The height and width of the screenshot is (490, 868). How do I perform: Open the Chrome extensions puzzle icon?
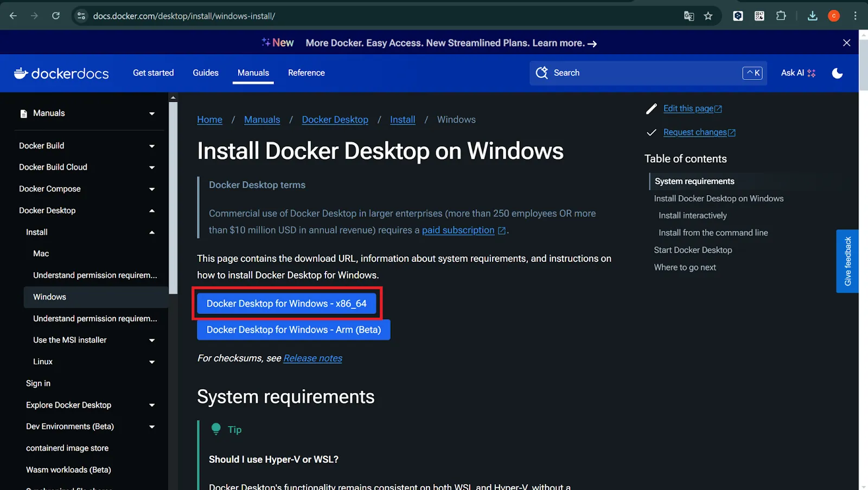click(x=781, y=16)
